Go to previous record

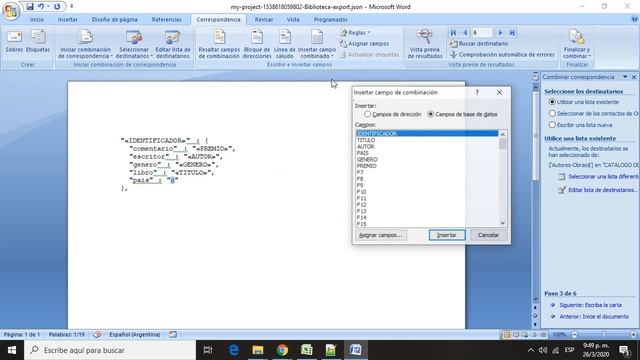click(465, 33)
